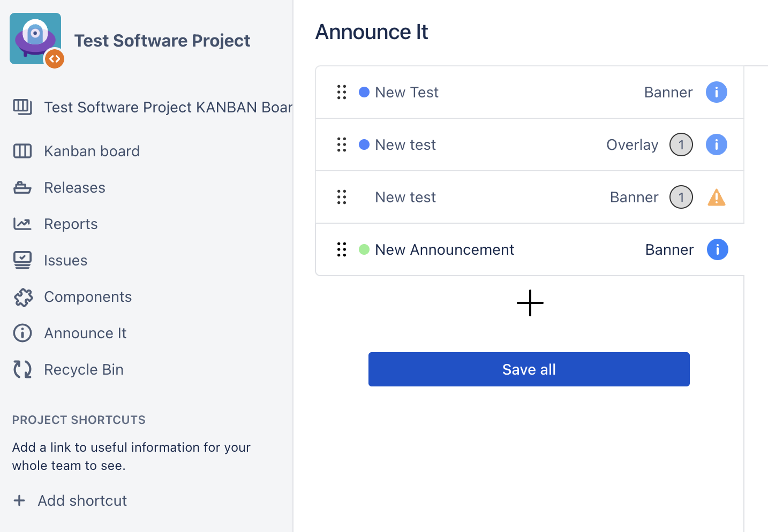This screenshot has height=532, width=768.
Task: Click the Recycle Bin arrows icon
Action: coord(22,369)
